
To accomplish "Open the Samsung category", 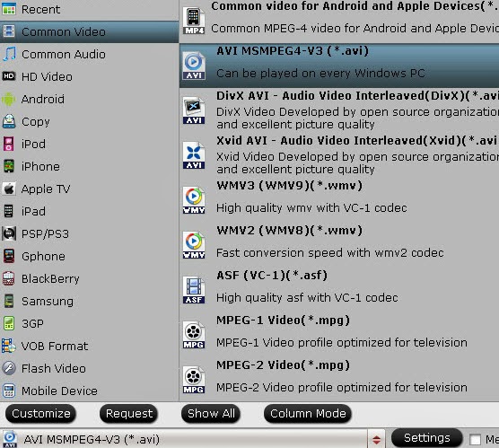I will tap(89, 302).
